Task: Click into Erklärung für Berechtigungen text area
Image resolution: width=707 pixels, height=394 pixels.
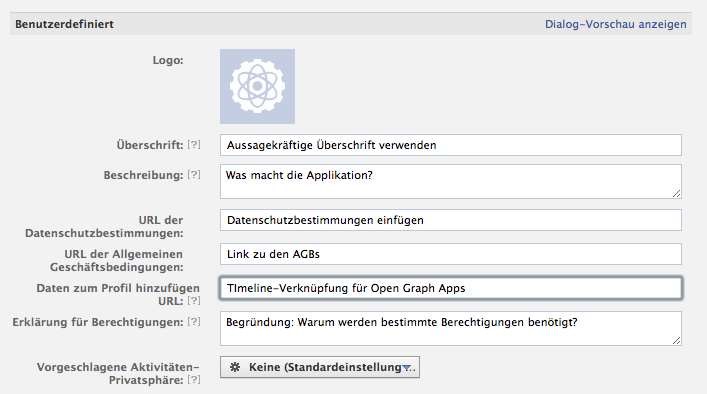Action: pos(451,329)
